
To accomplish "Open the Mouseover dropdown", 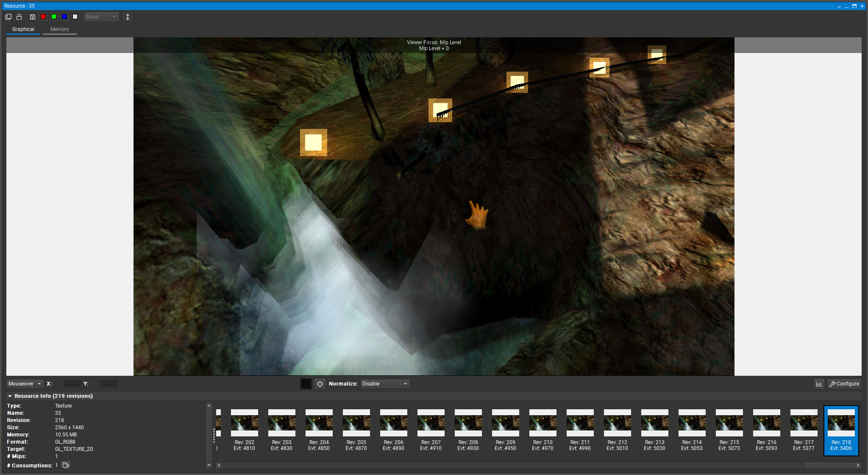I will coord(25,384).
